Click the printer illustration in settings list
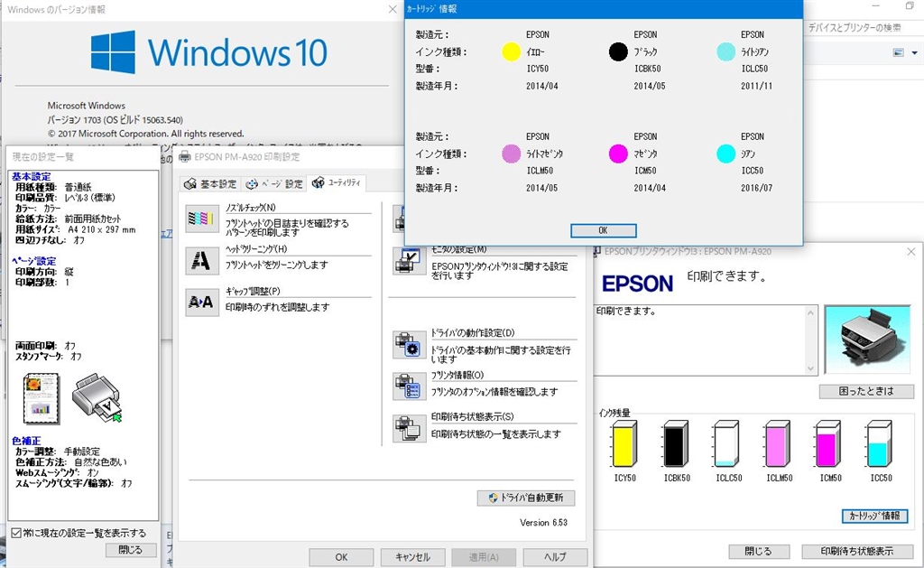The width and height of the screenshot is (924, 568). coord(97,398)
